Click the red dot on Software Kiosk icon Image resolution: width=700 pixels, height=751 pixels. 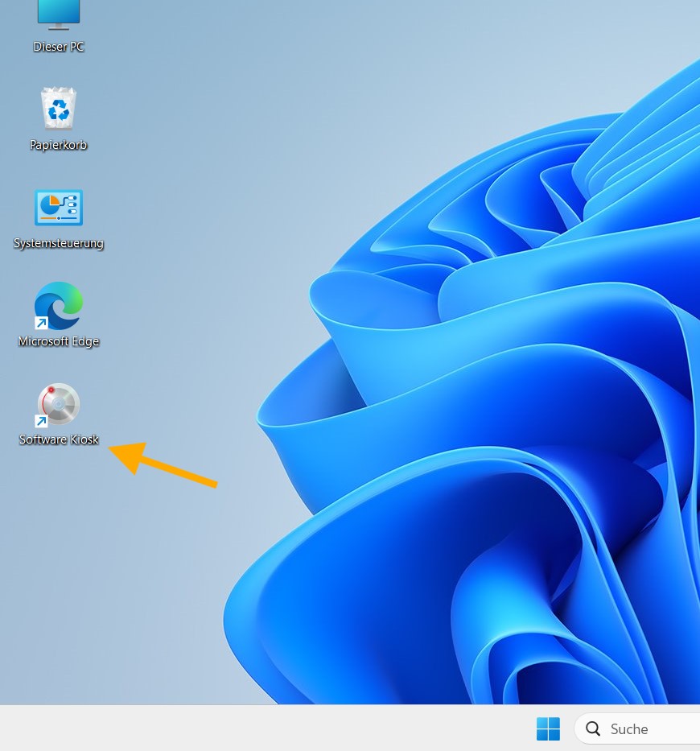[51, 390]
